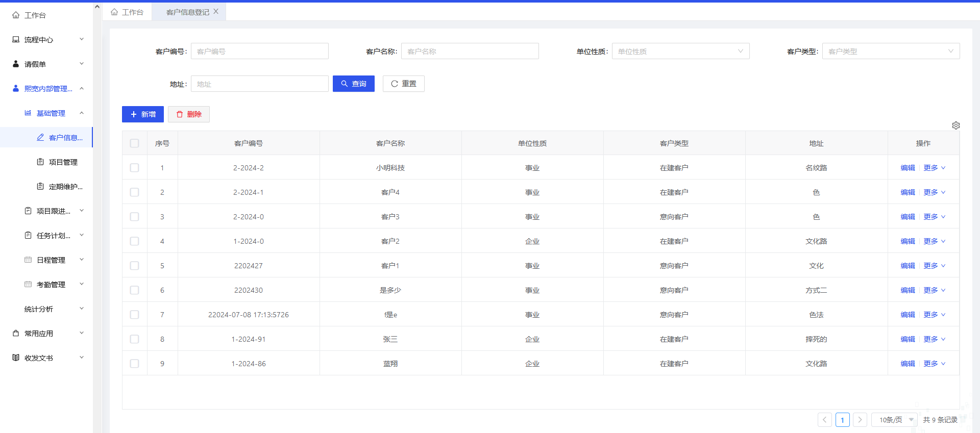This screenshot has width=980, height=433.
Task: Click the pencil icon beside 客户信息
Action: [x=40, y=138]
